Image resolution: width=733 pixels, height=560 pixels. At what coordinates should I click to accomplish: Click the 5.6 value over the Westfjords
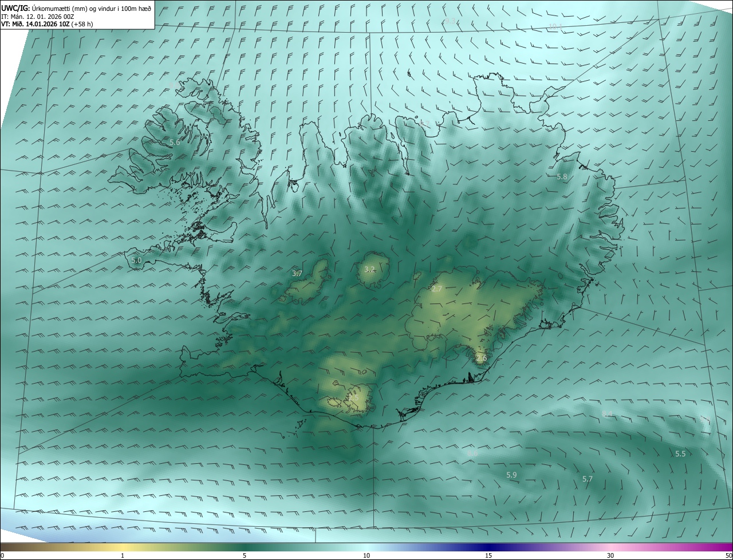click(175, 142)
